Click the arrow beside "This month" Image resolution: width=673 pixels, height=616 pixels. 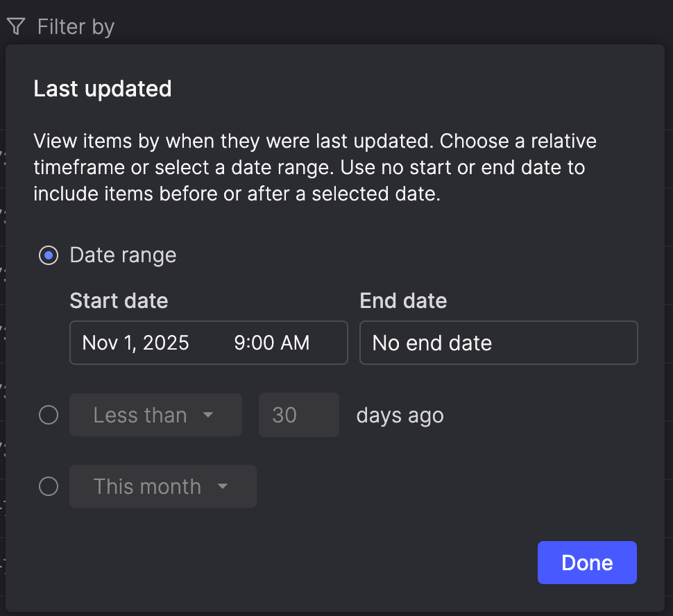click(223, 487)
